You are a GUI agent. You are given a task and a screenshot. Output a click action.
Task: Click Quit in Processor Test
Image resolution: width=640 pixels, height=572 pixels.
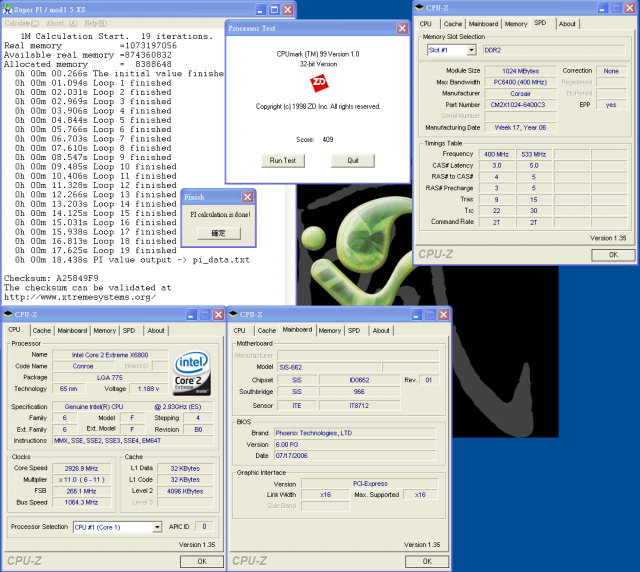pyautogui.click(x=353, y=160)
